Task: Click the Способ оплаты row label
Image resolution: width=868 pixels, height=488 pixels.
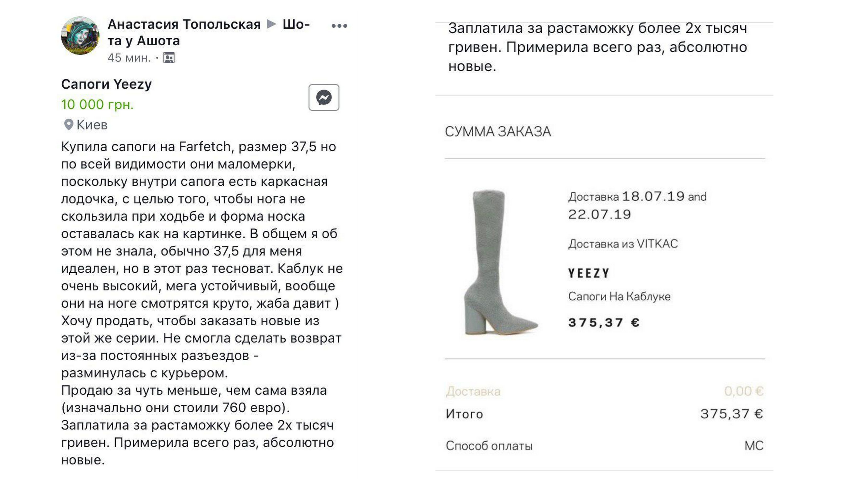Action: [489, 446]
